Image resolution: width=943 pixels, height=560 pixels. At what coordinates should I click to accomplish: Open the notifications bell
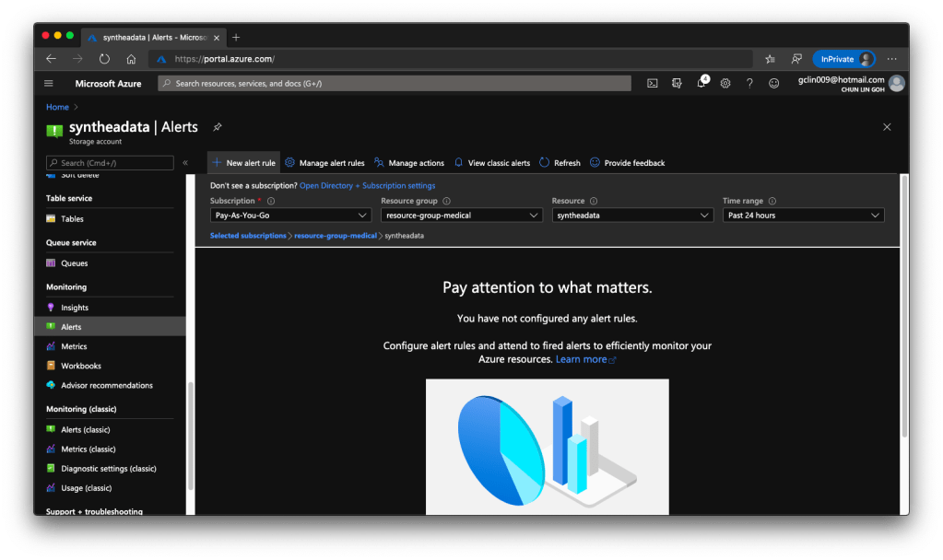pyautogui.click(x=701, y=83)
